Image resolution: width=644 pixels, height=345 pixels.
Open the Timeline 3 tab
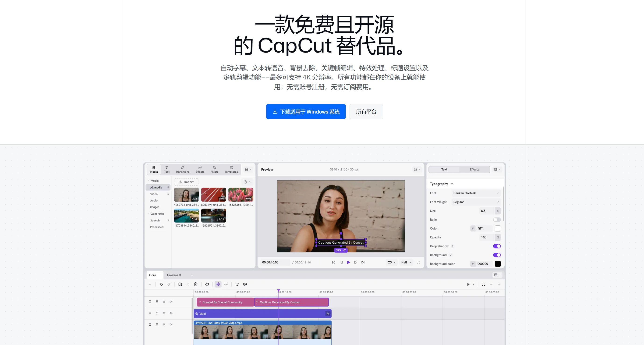[x=174, y=275]
